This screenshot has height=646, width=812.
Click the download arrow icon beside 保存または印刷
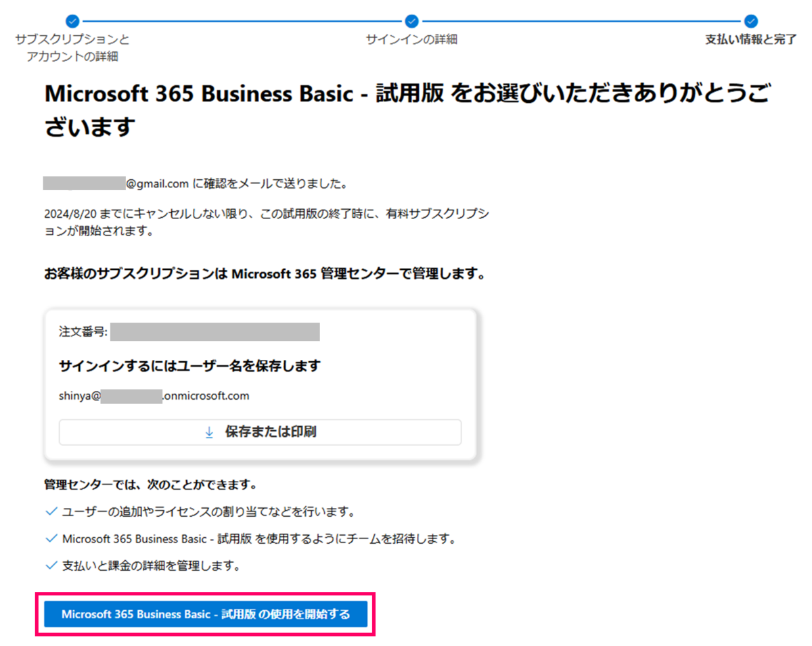pyautogui.click(x=209, y=432)
